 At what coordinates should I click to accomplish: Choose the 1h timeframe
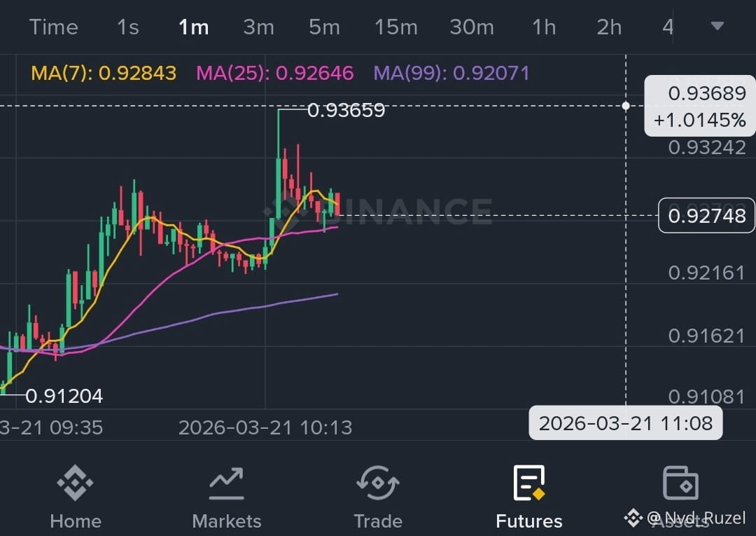tap(544, 27)
